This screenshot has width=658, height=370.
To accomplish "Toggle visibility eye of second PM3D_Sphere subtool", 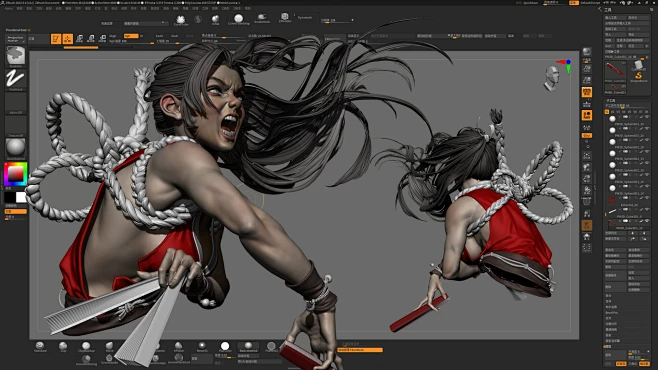I will [x=647, y=129].
